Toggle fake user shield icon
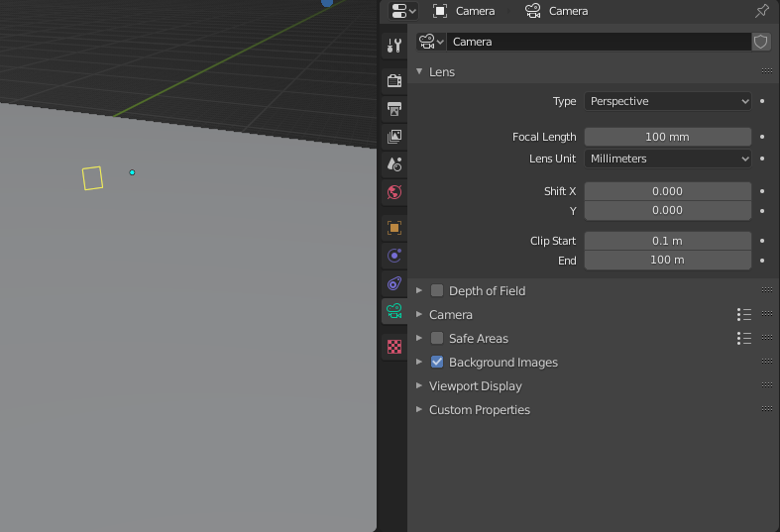 click(760, 42)
